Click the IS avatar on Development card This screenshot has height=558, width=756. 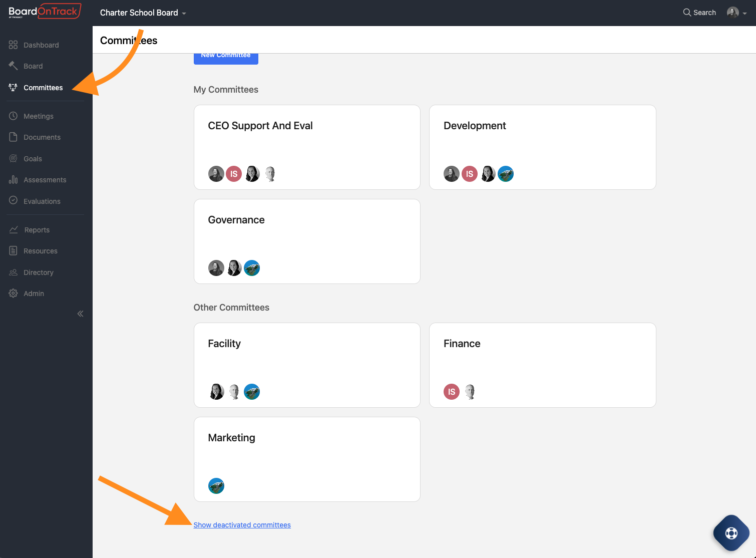(x=470, y=174)
